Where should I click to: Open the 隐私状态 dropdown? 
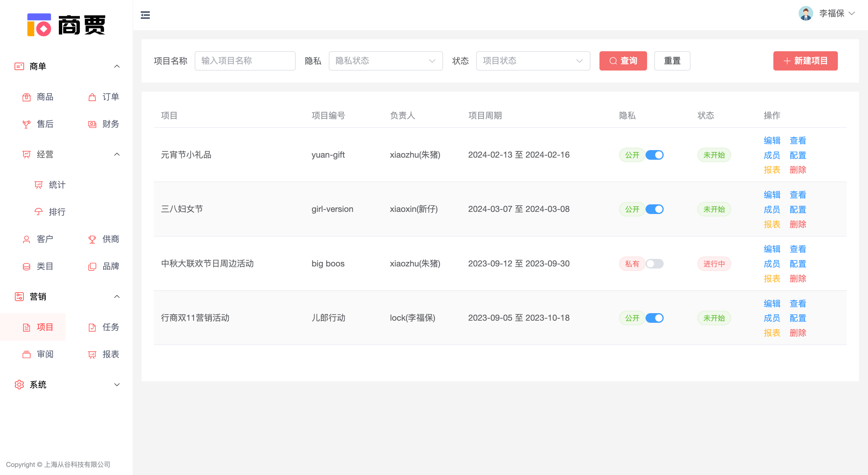tap(385, 61)
